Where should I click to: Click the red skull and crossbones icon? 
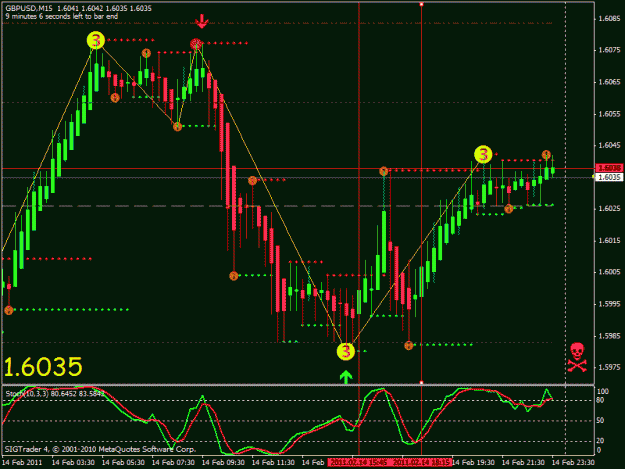577,357
